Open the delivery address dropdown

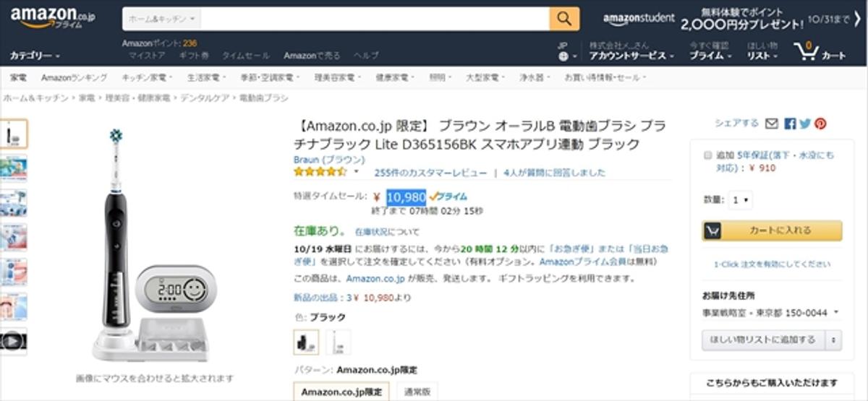point(771,313)
